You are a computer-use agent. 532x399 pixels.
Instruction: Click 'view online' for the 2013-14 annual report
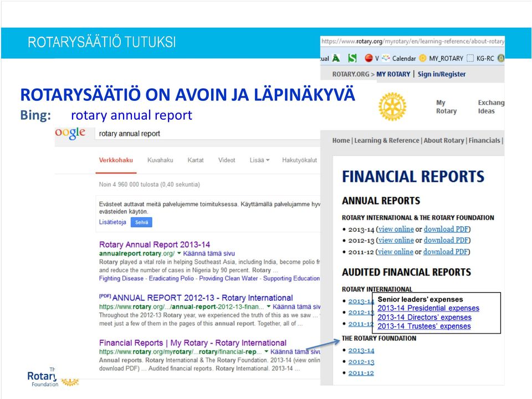coord(396,229)
